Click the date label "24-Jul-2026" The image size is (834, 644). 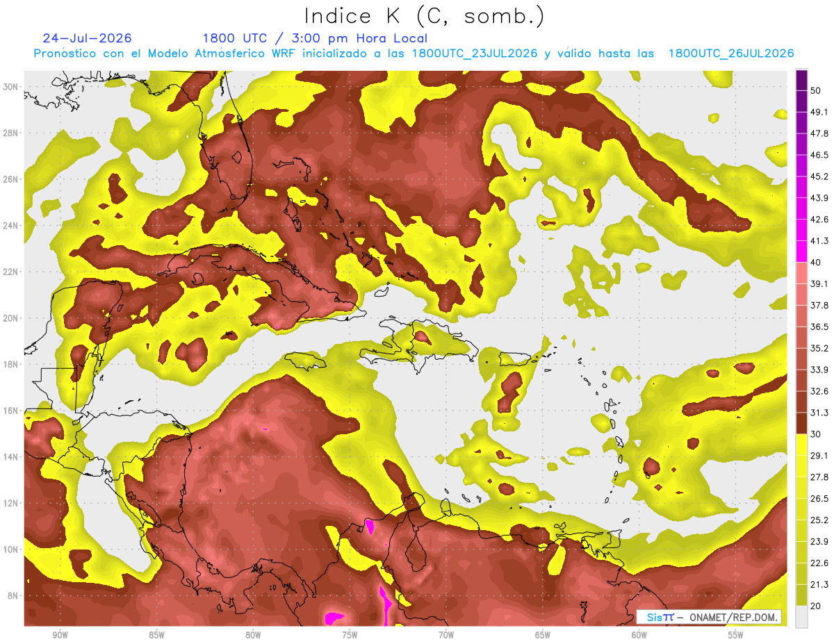coord(87,38)
